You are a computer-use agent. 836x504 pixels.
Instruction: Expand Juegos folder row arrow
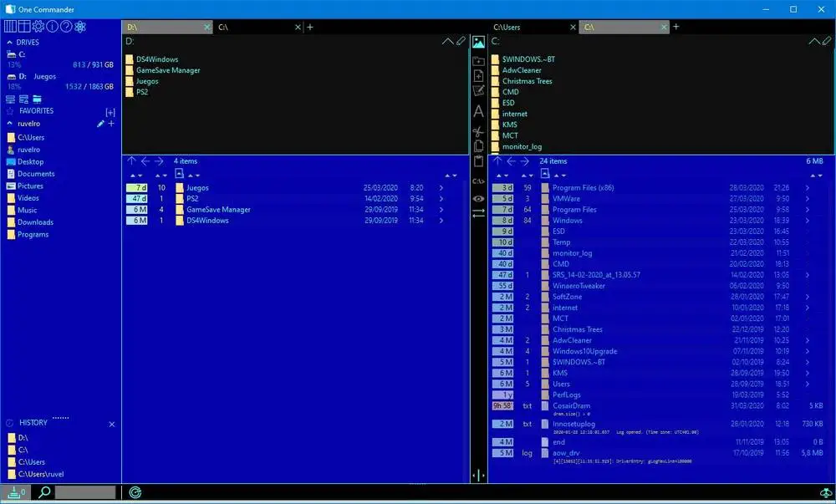tap(441, 188)
